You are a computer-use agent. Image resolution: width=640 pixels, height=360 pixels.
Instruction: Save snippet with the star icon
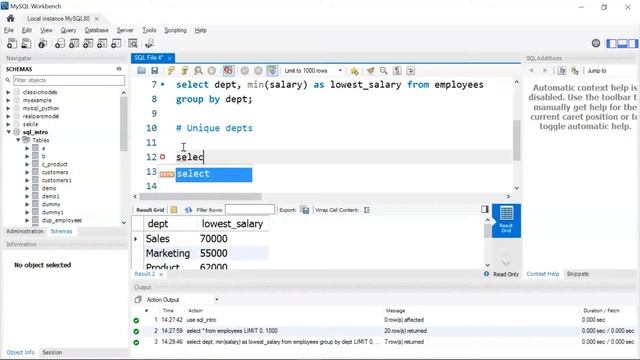point(354,71)
